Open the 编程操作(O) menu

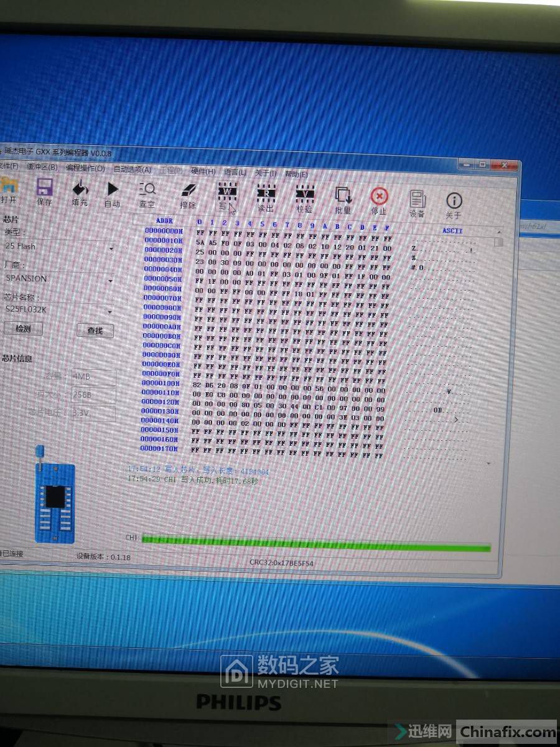[x=85, y=168]
